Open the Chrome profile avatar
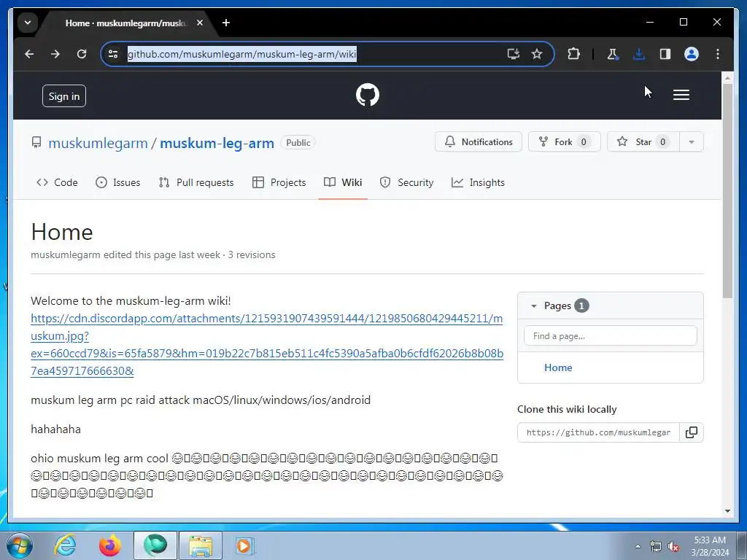 pos(692,54)
